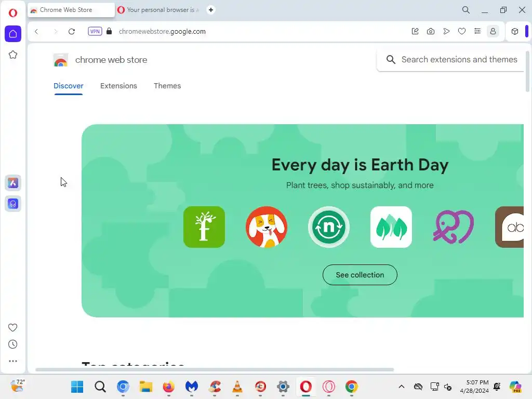The width and height of the screenshot is (532, 399).
Task: Open a new tab with plus button
Action: click(211, 10)
